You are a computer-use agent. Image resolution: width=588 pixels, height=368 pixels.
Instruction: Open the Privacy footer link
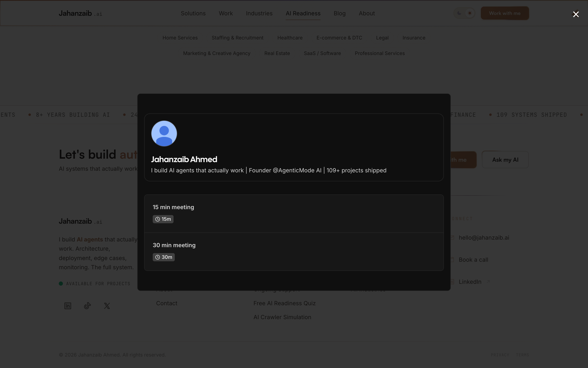500,355
